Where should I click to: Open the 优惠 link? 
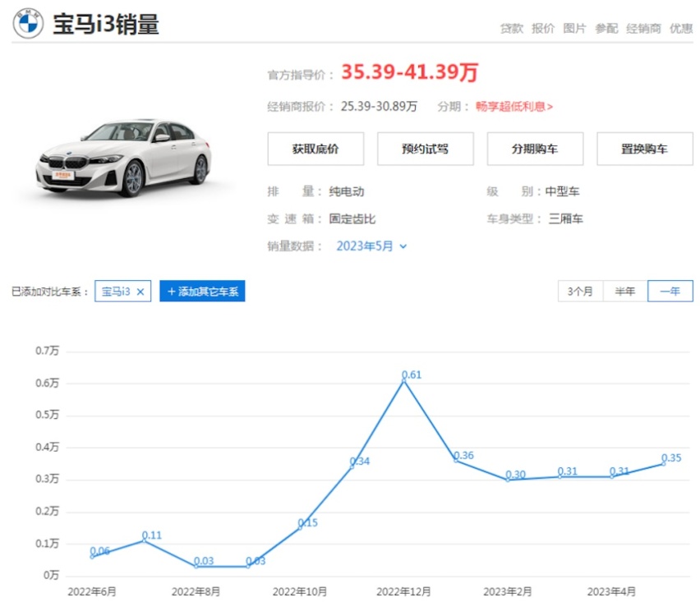coord(681,29)
